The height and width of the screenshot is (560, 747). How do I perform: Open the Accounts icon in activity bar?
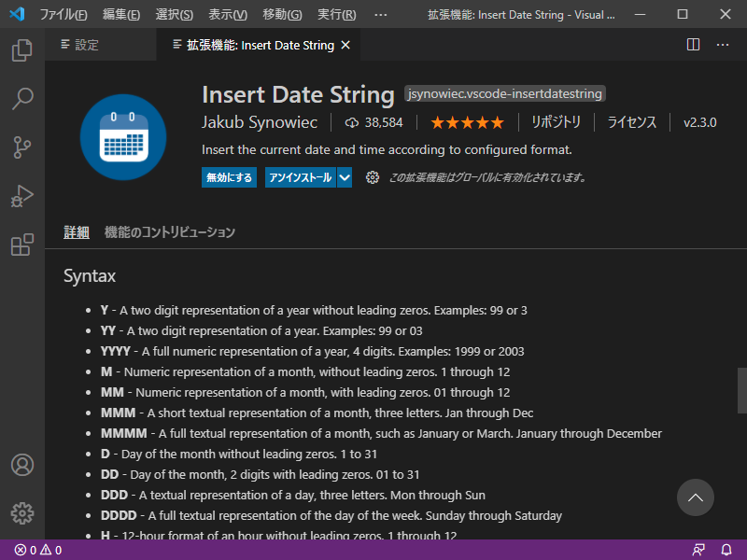(21, 465)
